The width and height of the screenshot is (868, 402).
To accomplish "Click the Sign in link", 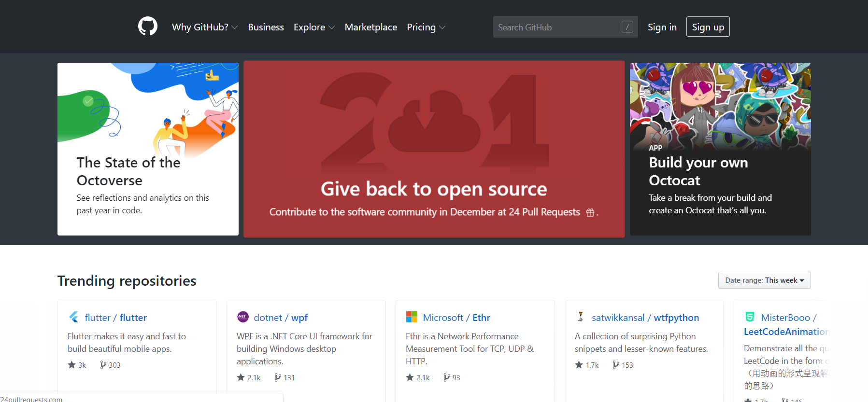I will pyautogui.click(x=662, y=27).
